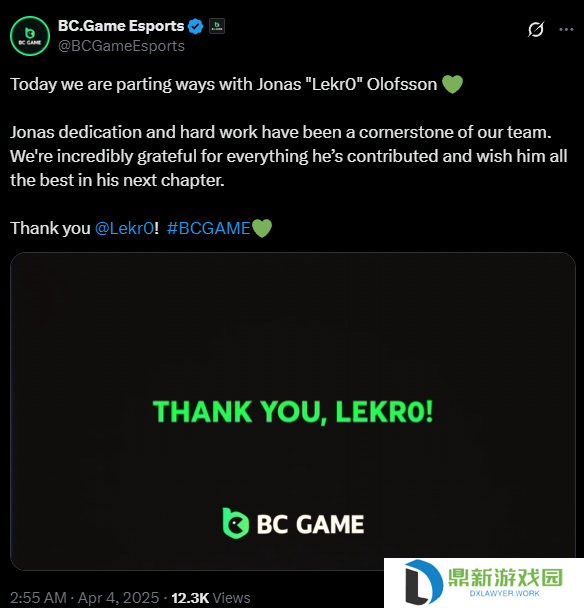Click the THANK YOU, LEKR0! text in image
The image size is (584, 608).
point(293,412)
